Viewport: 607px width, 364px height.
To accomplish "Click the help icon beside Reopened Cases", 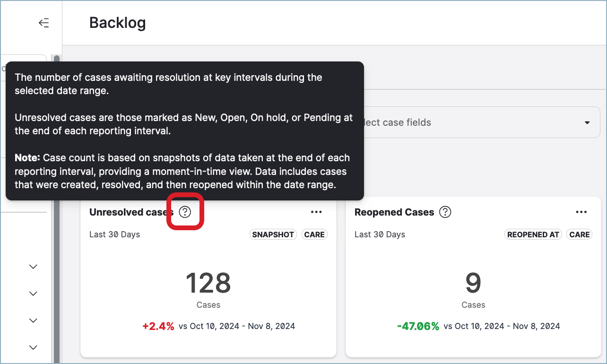I will [444, 212].
